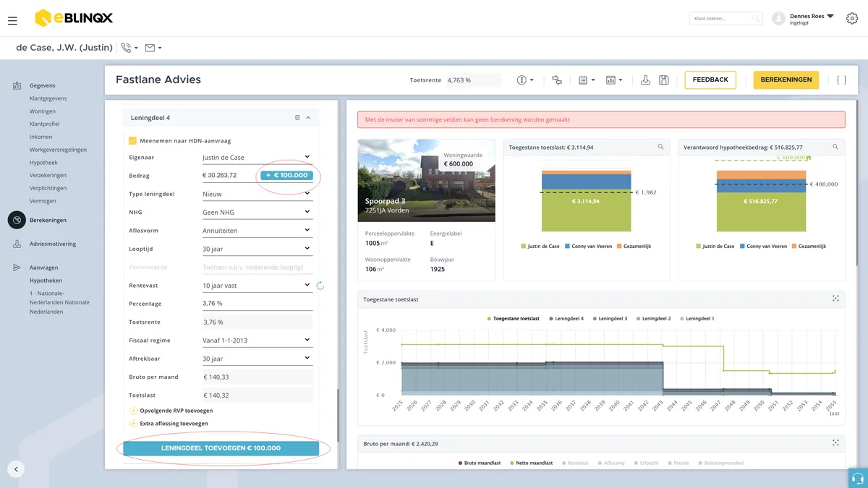Screen dimensions: 868x488
Task: Open the hamburger navigation menu
Action: (12, 21)
